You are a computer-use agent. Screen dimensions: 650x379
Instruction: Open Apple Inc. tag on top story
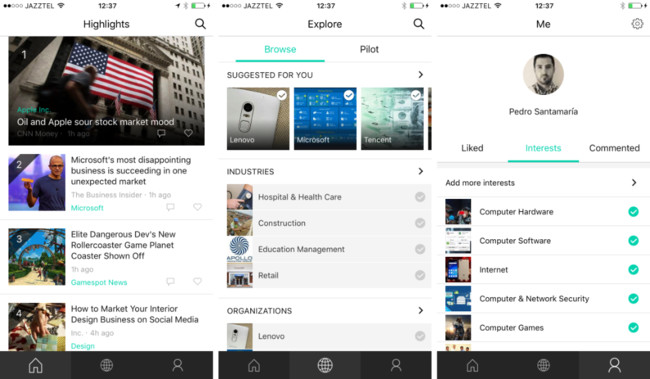coord(33,110)
